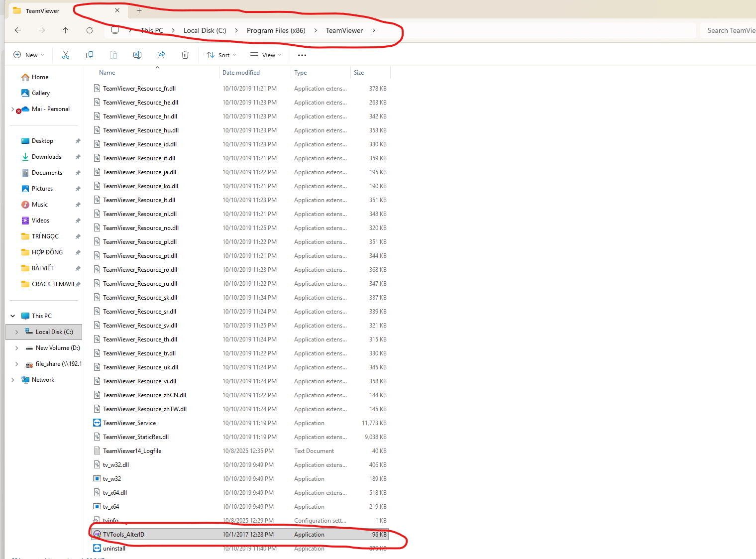Open the New dropdown menu
Image resolution: width=756 pixels, height=559 pixels.
[29, 55]
